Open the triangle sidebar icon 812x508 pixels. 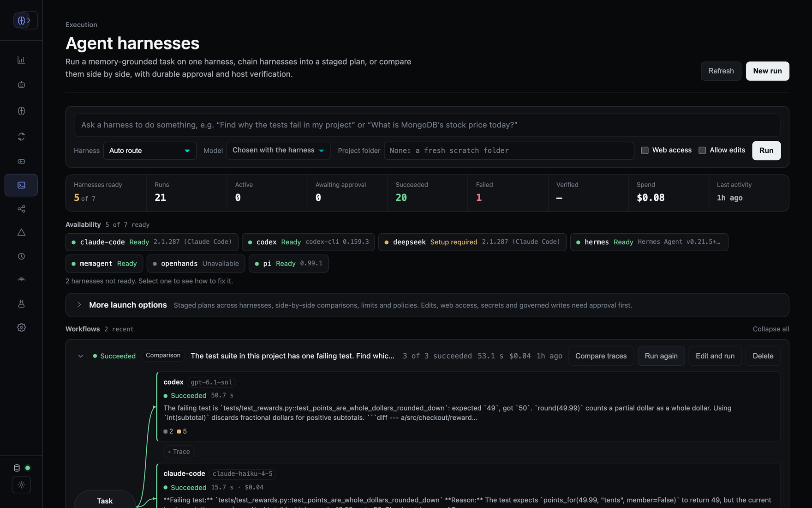[x=21, y=232]
